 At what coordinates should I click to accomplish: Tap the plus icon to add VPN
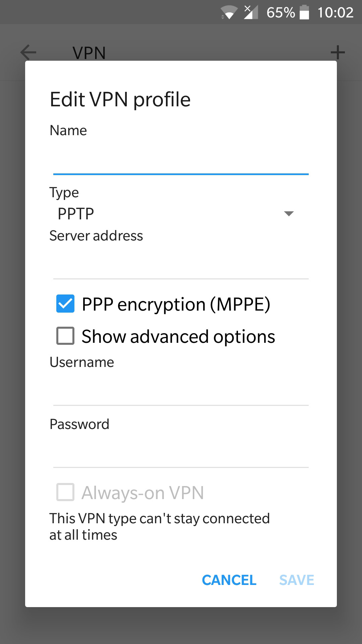(x=338, y=52)
